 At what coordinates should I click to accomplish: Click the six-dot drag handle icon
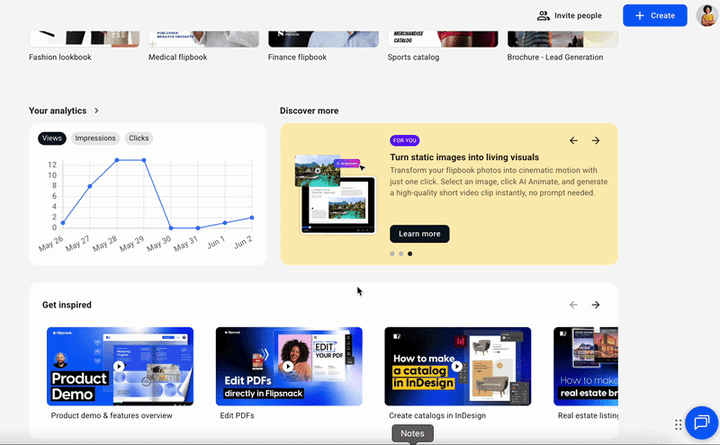tap(678, 424)
